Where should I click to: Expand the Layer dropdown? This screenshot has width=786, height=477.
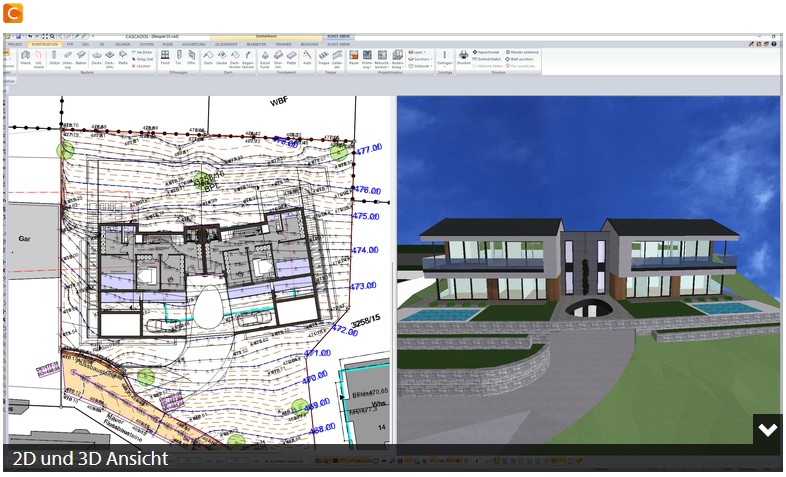(x=418, y=52)
